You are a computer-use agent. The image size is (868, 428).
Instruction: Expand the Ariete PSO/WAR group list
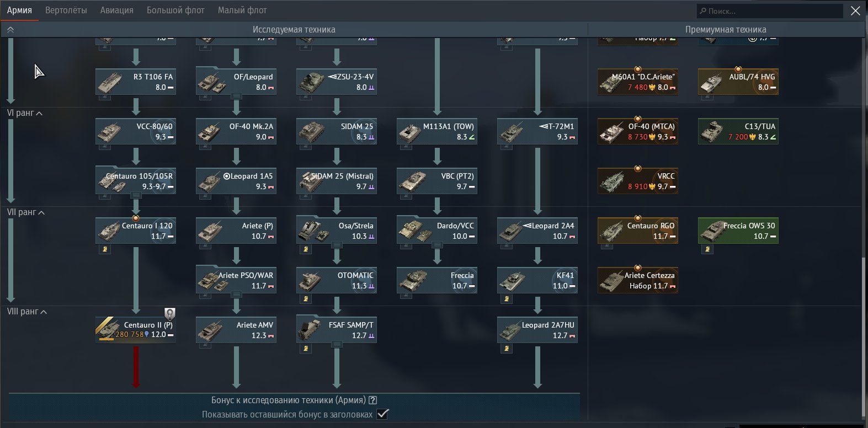236,295
